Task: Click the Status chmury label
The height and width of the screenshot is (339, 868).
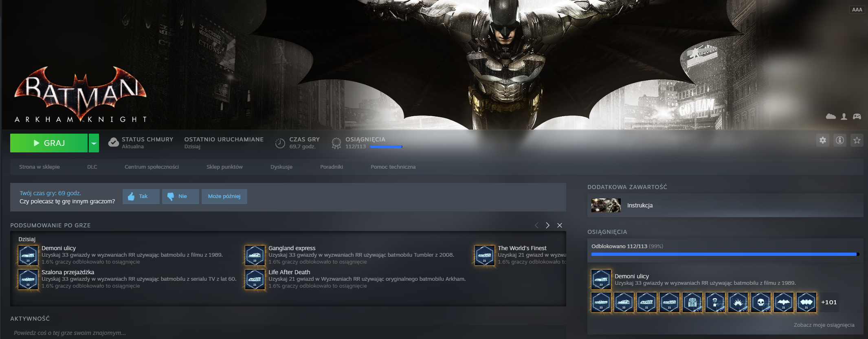Action: coord(147,139)
